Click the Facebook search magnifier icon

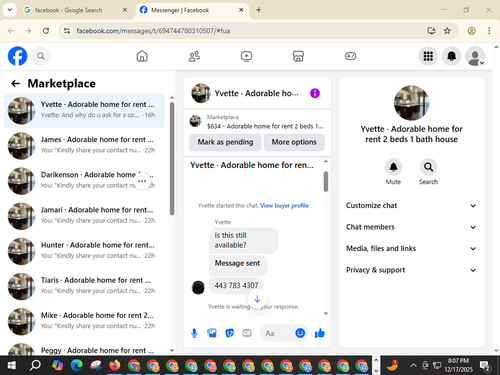(41, 56)
